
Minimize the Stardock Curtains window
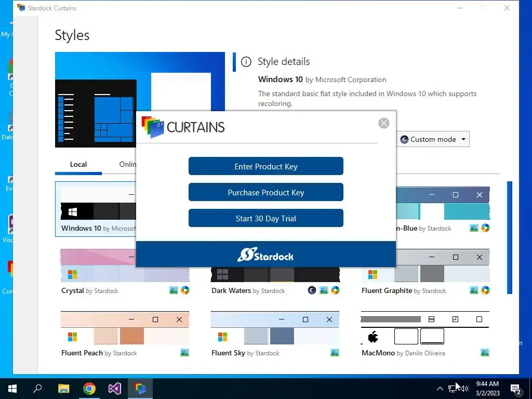tap(460, 8)
